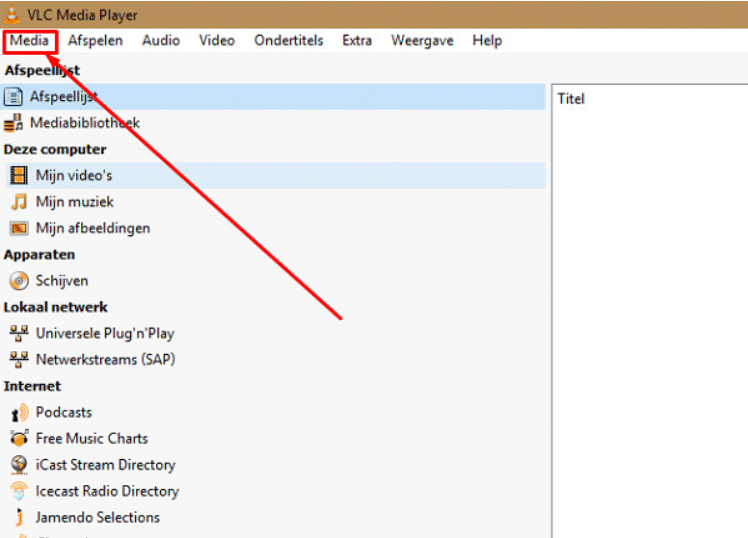
Task: Open the Media menu
Action: coord(29,41)
